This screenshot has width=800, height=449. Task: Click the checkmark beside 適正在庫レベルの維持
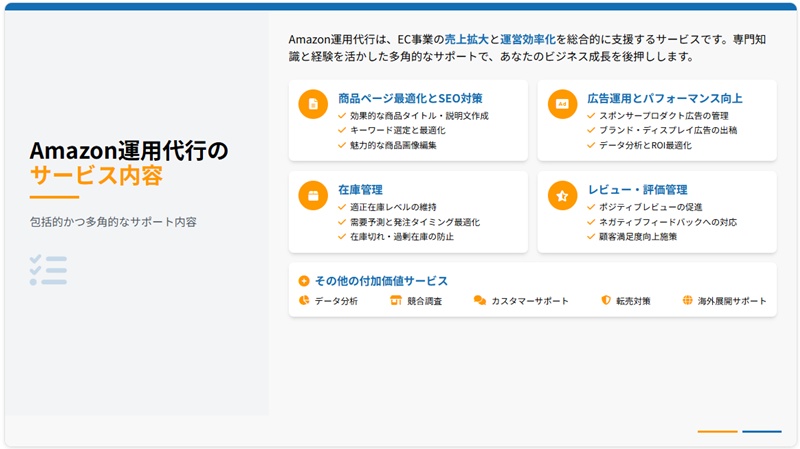click(x=342, y=207)
